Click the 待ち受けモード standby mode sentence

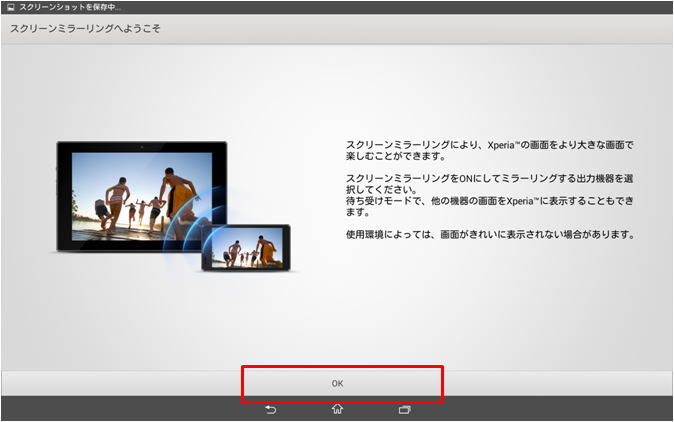[490, 206]
